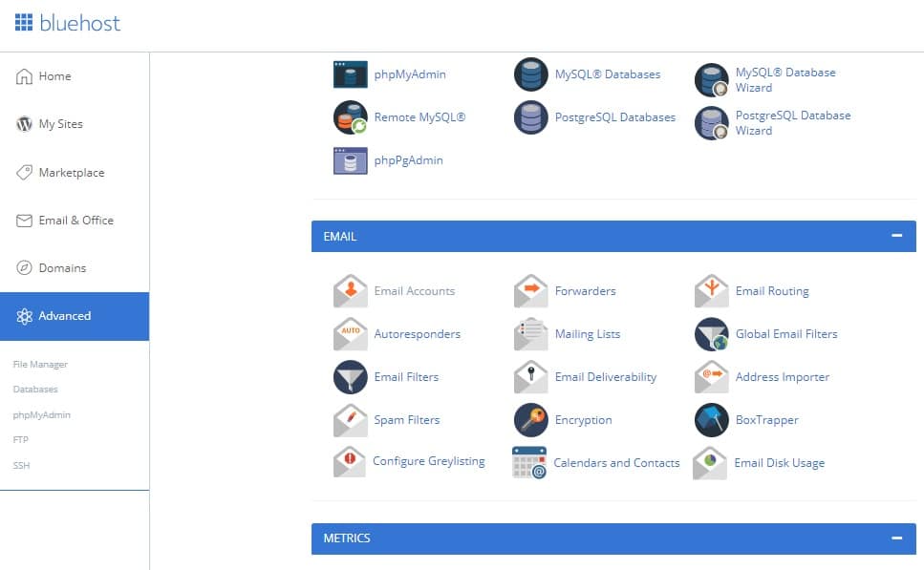Open the PostgreSQL Databases icon

pyautogui.click(x=531, y=117)
